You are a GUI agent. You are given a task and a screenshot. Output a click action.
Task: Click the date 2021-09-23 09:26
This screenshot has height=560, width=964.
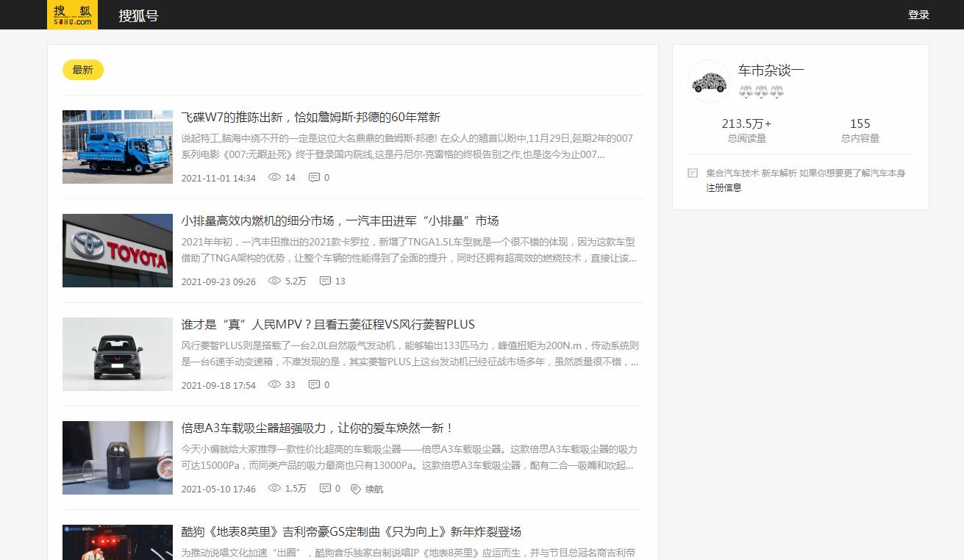pos(218,281)
